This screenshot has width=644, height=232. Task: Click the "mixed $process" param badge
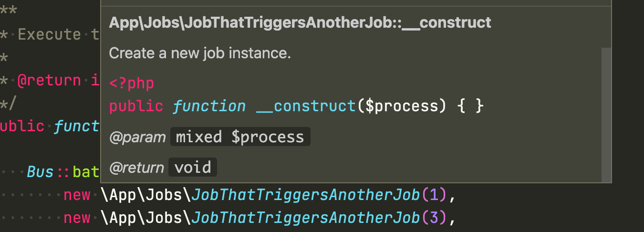coord(240,137)
